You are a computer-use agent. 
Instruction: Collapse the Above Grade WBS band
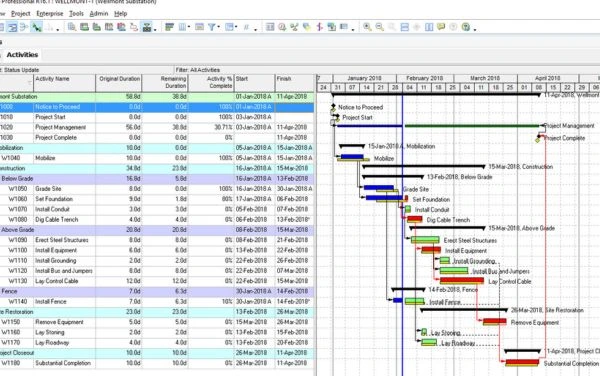157,230
